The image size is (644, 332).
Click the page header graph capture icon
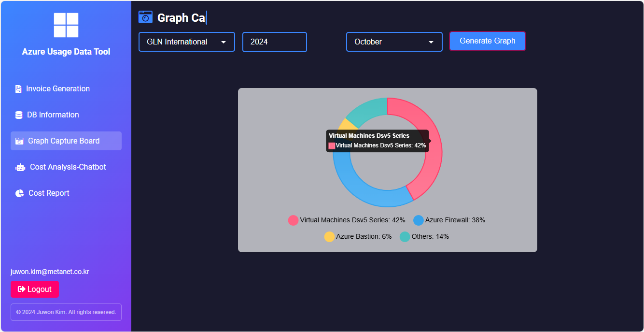(145, 17)
